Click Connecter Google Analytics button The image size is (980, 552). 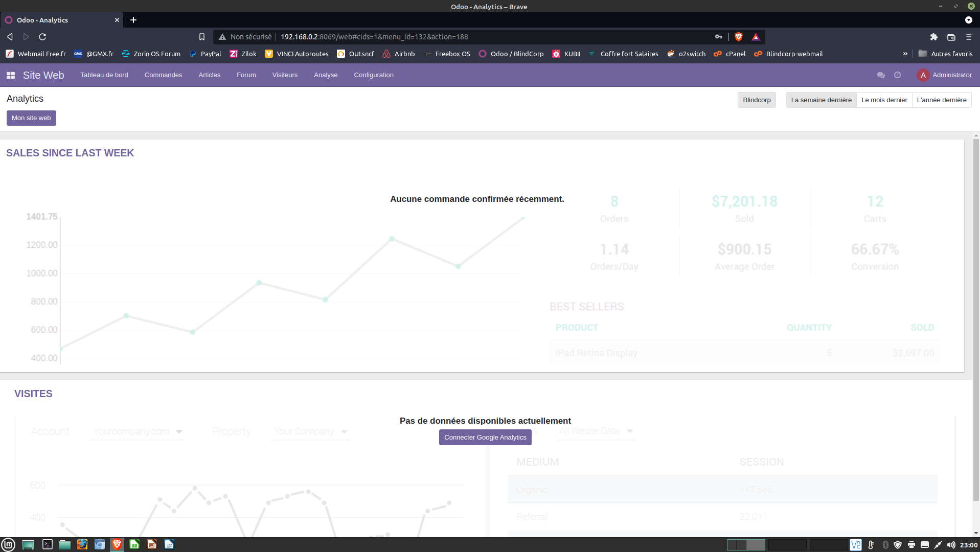pos(485,438)
